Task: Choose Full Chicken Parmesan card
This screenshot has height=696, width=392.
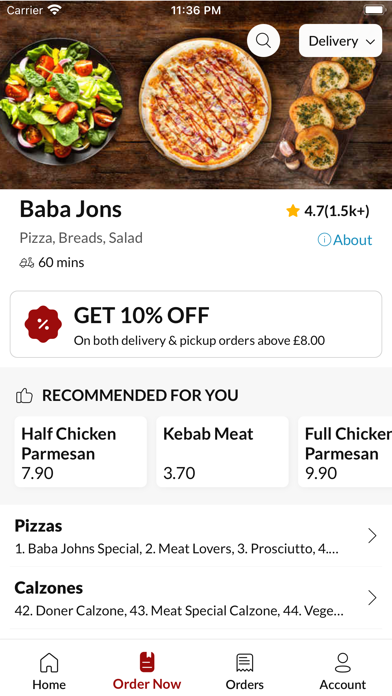Action: pyautogui.click(x=345, y=452)
